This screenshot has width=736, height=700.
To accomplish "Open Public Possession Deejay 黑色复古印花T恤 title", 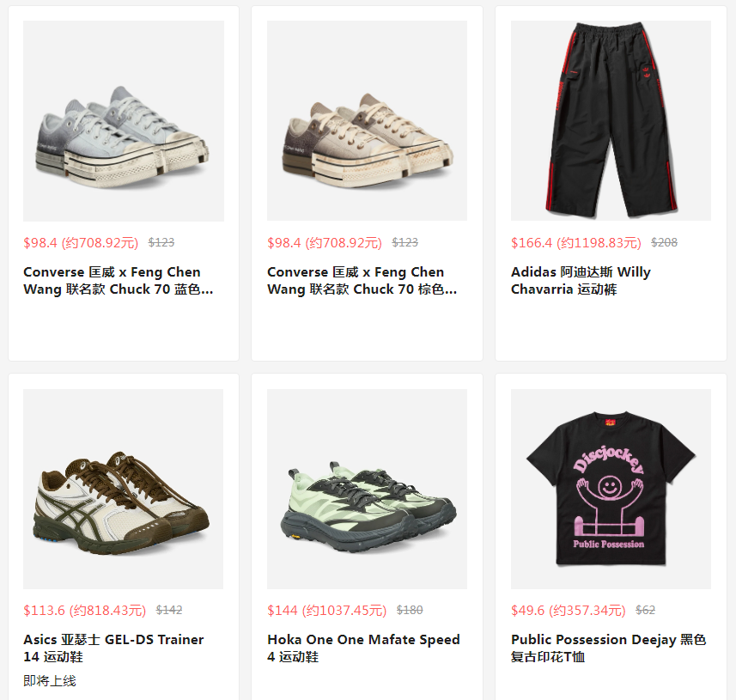I will pyautogui.click(x=608, y=648).
